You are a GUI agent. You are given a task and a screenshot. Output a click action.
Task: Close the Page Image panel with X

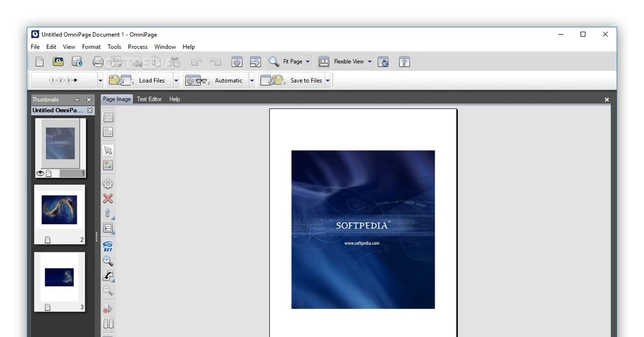[607, 100]
